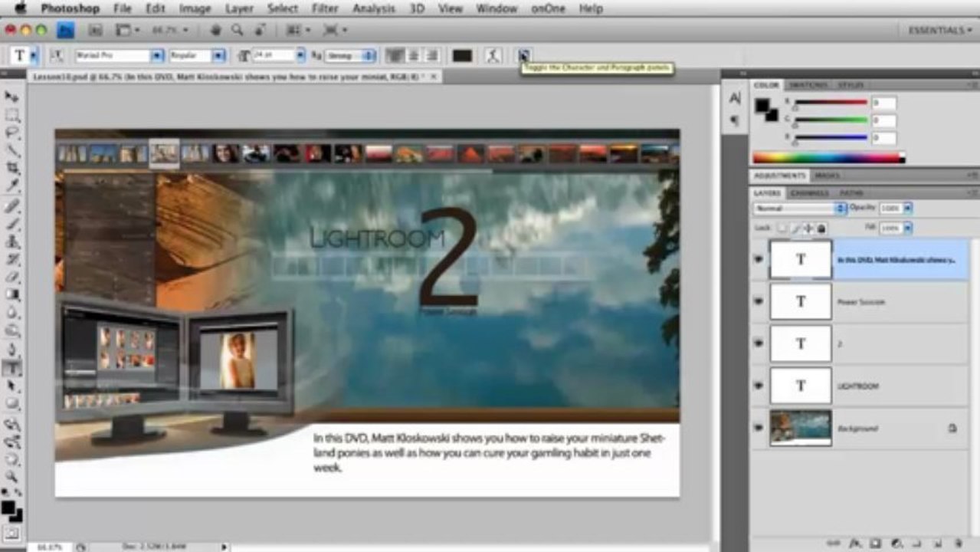
Task: Select the Move tool
Action: pyautogui.click(x=12, y=97)
